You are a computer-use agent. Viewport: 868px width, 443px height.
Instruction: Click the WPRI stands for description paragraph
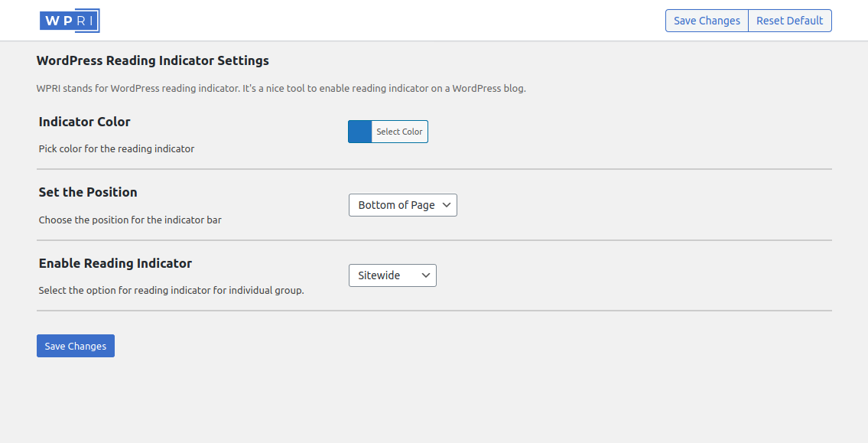281,89
